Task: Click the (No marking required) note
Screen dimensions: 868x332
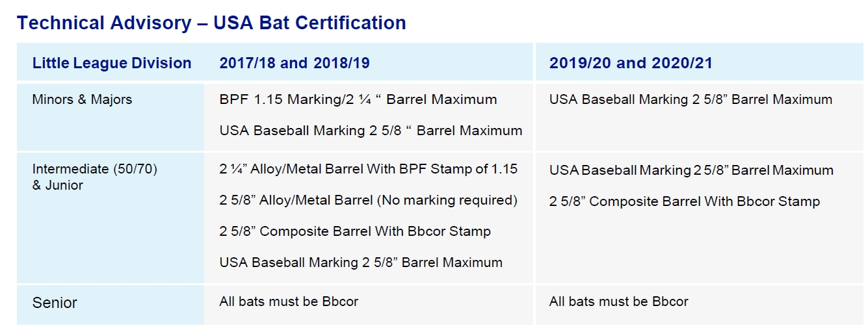Action: click(447, 200)
